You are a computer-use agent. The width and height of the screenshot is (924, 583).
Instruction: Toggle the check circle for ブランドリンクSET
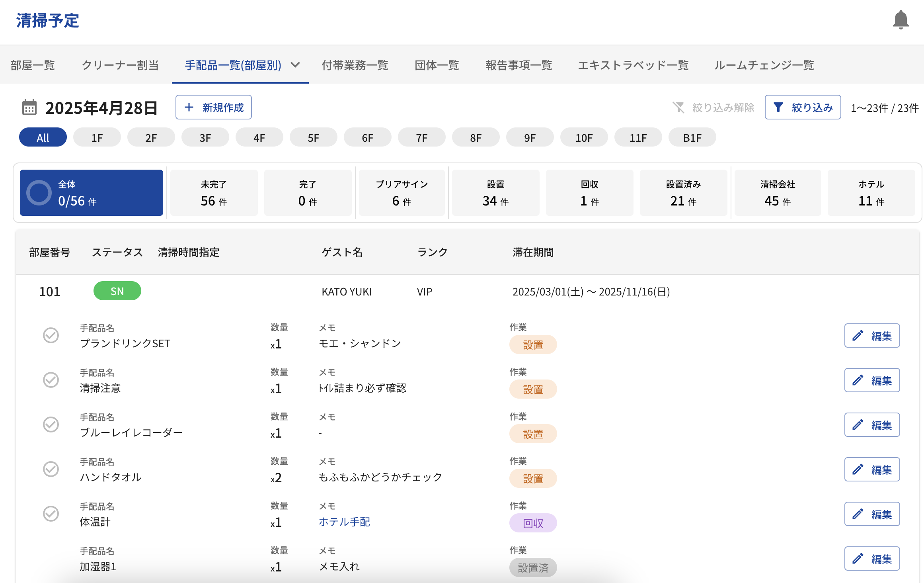tap(51, 335)
